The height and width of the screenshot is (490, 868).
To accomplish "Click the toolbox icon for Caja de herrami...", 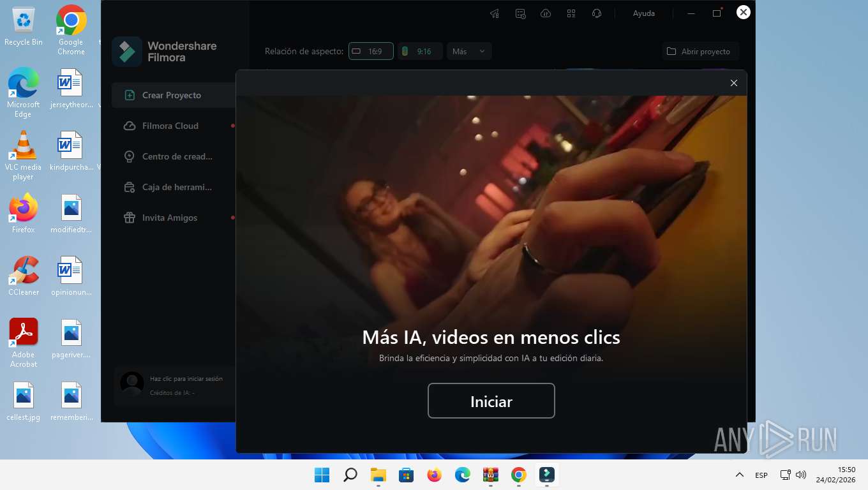I will pos(130,187).
